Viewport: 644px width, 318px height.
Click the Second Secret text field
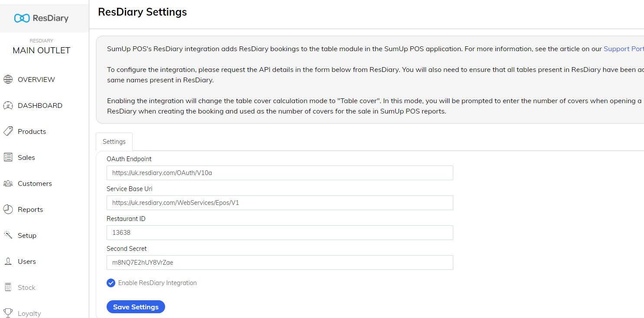[x=280, y=263]
